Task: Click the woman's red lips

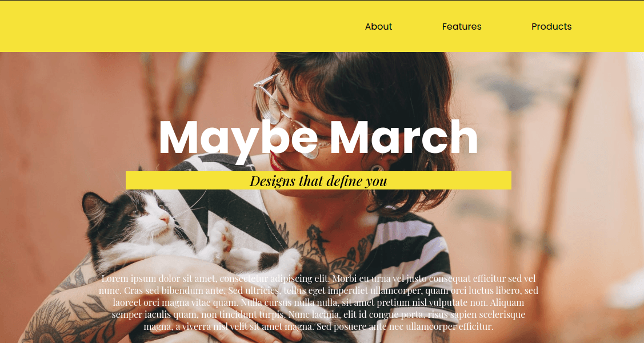Action: tap(278, 163)
